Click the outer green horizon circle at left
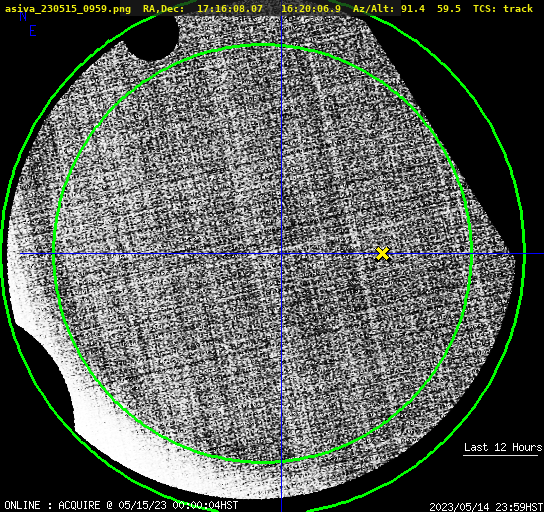This screenshot has width=544, height=512. [x=3, y=253]
